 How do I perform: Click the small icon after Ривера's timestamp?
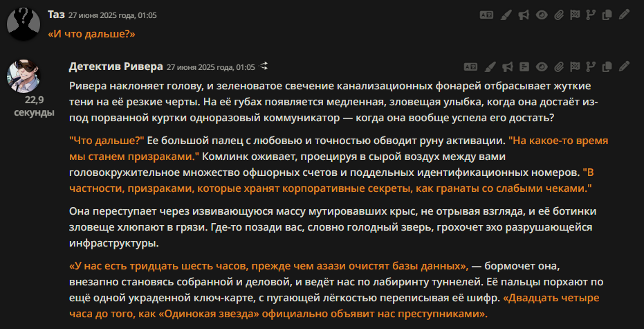[x=264, y=66]
